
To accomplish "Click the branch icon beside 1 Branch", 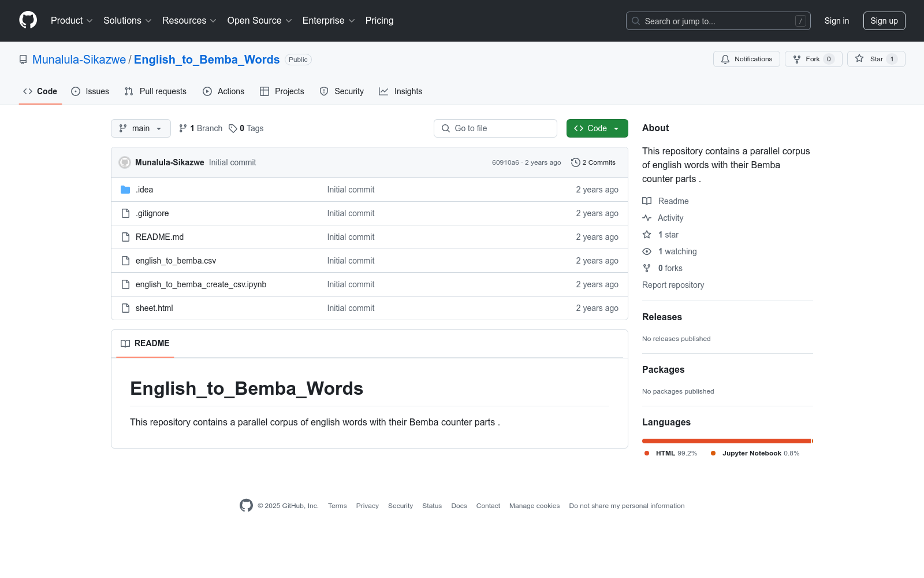I will (x=183, y=128).
